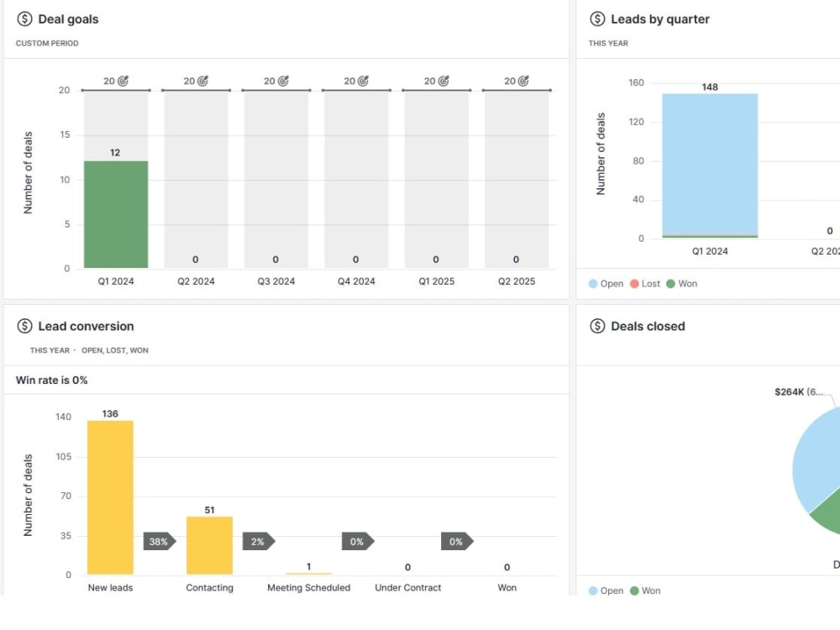Click the dollar icon beside Deals closed

597,326
